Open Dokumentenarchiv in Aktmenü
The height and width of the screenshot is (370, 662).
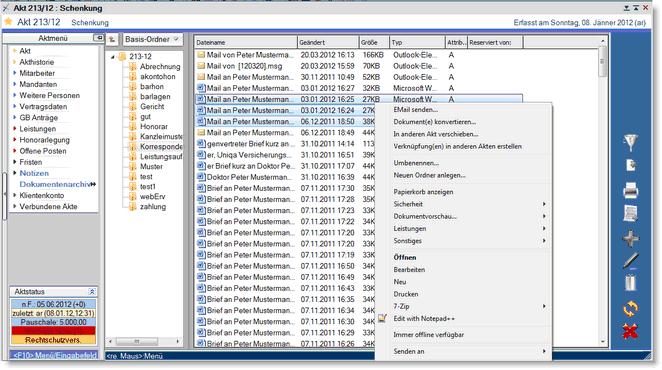click(x=55, y=184)
